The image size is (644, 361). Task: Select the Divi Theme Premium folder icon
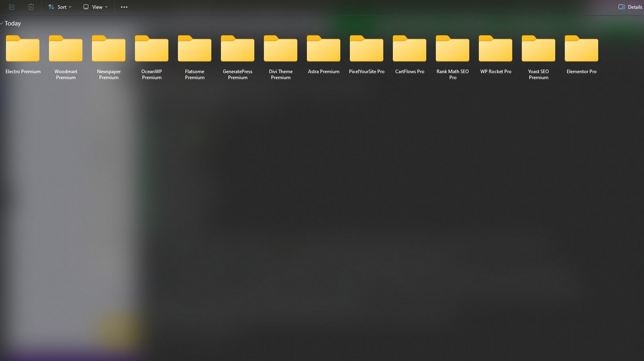point(281,49)
